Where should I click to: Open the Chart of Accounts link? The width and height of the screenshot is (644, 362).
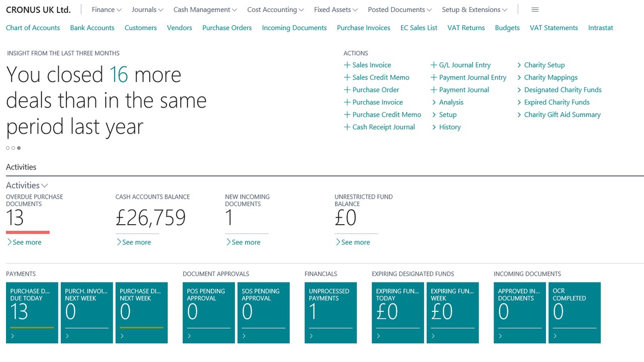pos(33,28)
